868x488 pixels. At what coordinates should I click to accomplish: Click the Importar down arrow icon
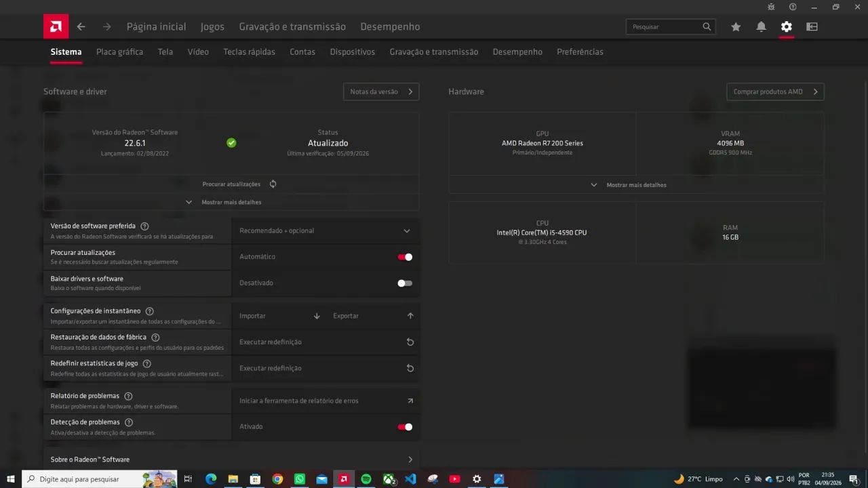click(x=317, y=316)
